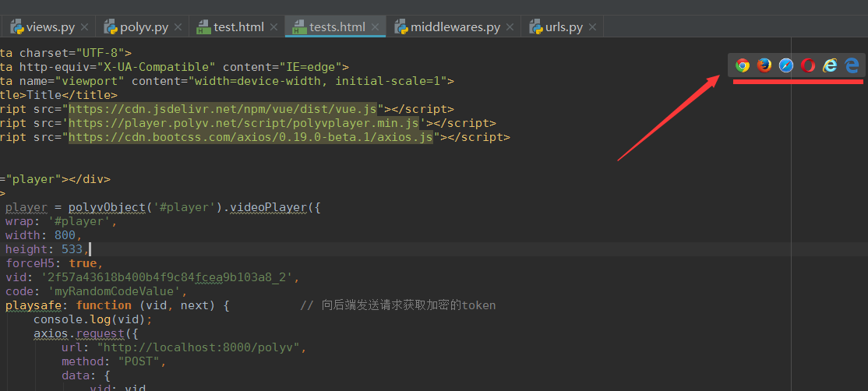The width and height of the screenshot is (868, 391).
Task: Click the localhost:8000/polyv URL string
Action: point(201,348)
